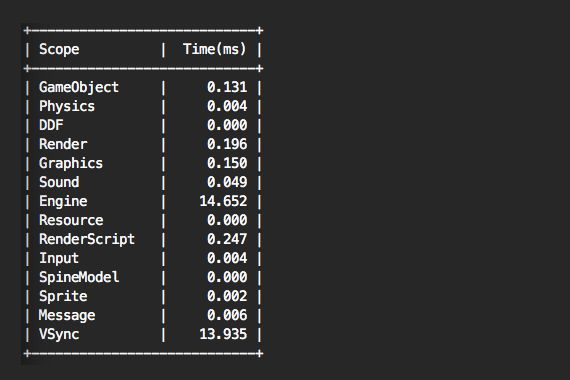
Task: Click the Engine scope label
Action: pyautogui.click(x=63, y=201)
